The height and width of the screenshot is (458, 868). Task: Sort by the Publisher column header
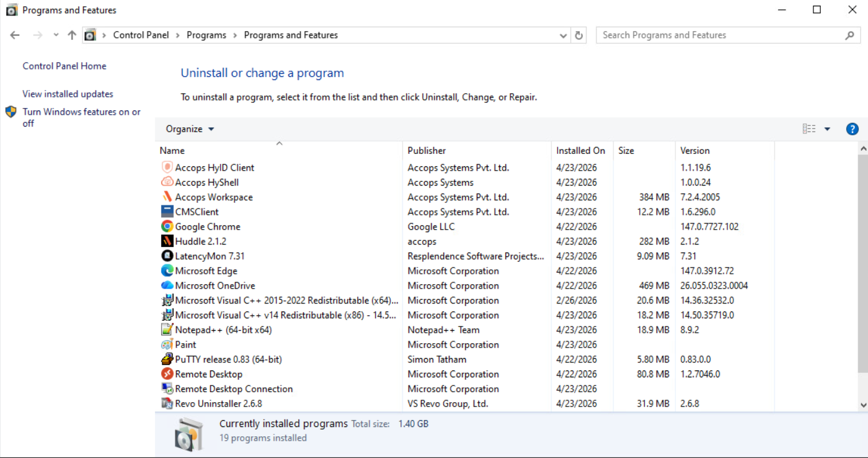pyautogui.click(x=477, y=150)
